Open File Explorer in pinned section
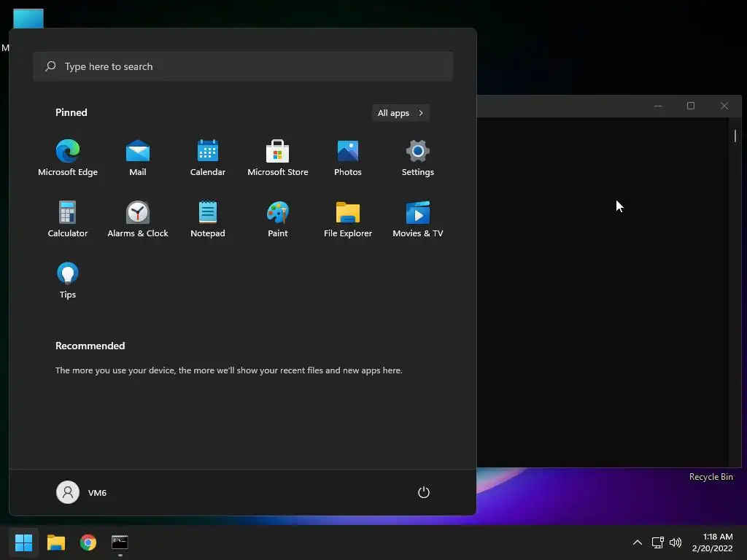 [x=348, y=219]
